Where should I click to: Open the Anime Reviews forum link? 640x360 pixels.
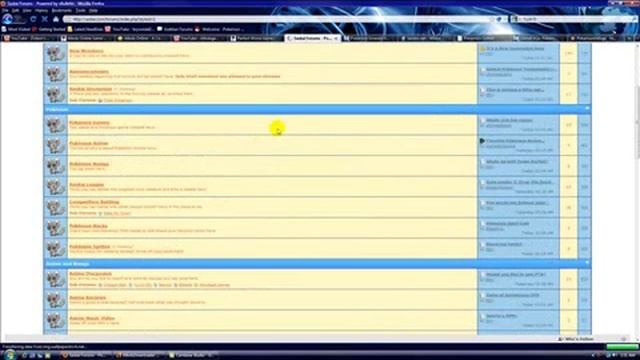(87, 298)
